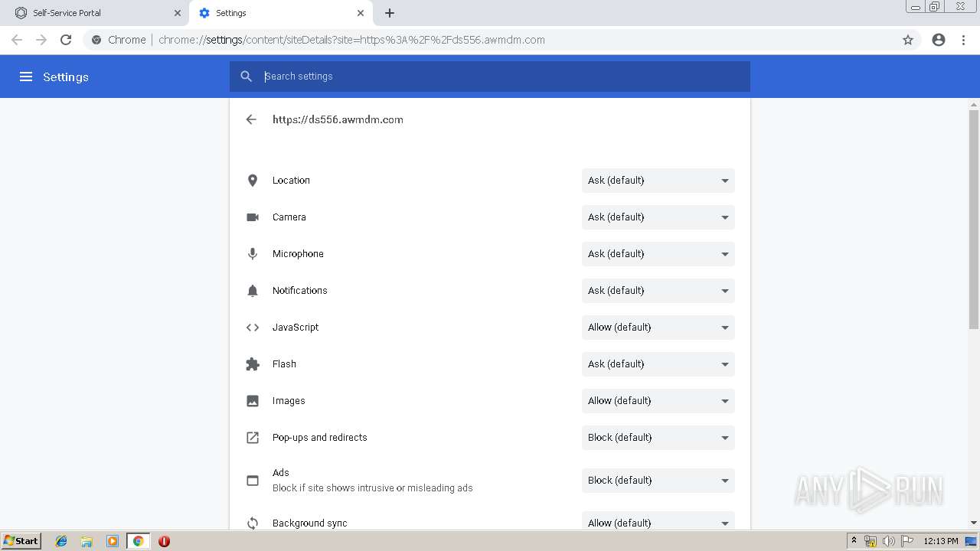Open the Settings hamburger menu

[x=26, y=77]
